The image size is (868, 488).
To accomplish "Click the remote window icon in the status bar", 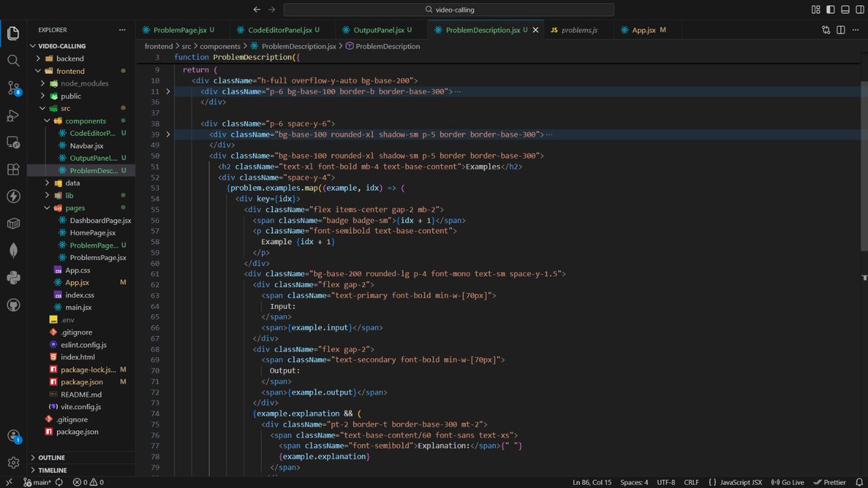I will pyautogui.click(x=9, y=482).
